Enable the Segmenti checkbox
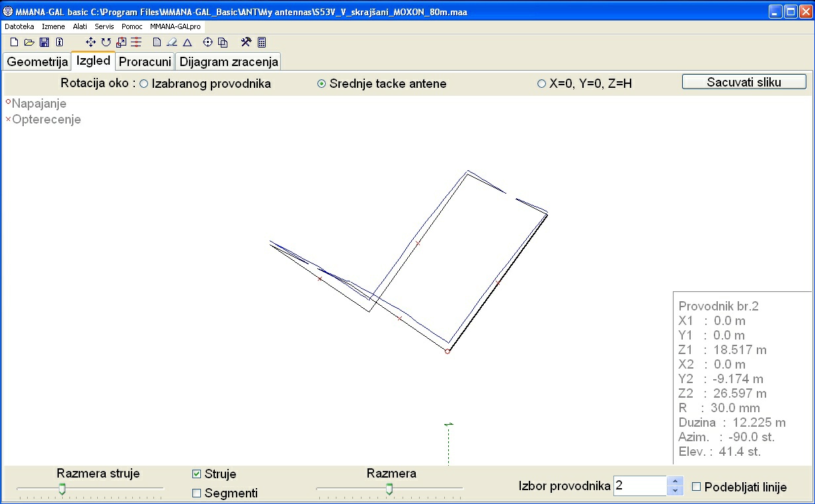Screen dimensions: 815x504 click(x=196, y=493)
